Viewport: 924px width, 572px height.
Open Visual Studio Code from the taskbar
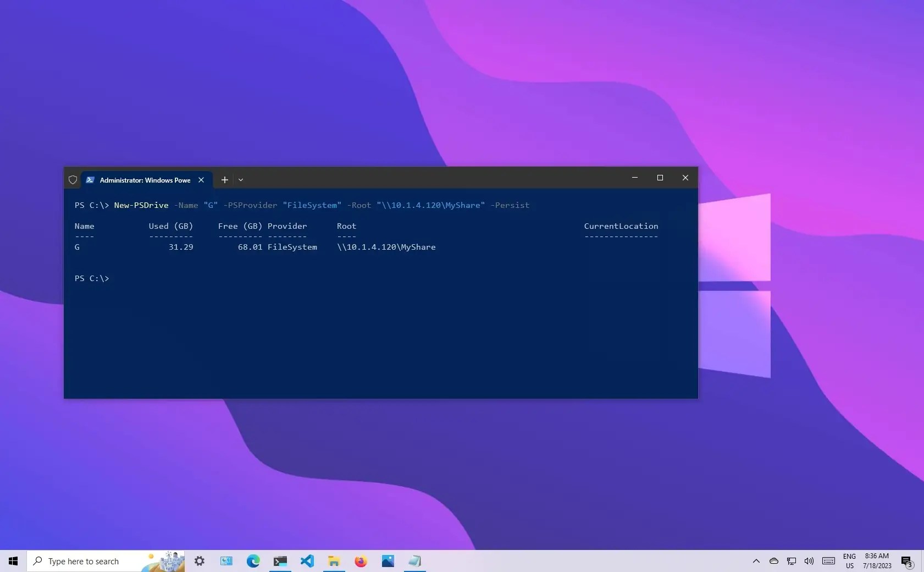[x=307, y=562]
